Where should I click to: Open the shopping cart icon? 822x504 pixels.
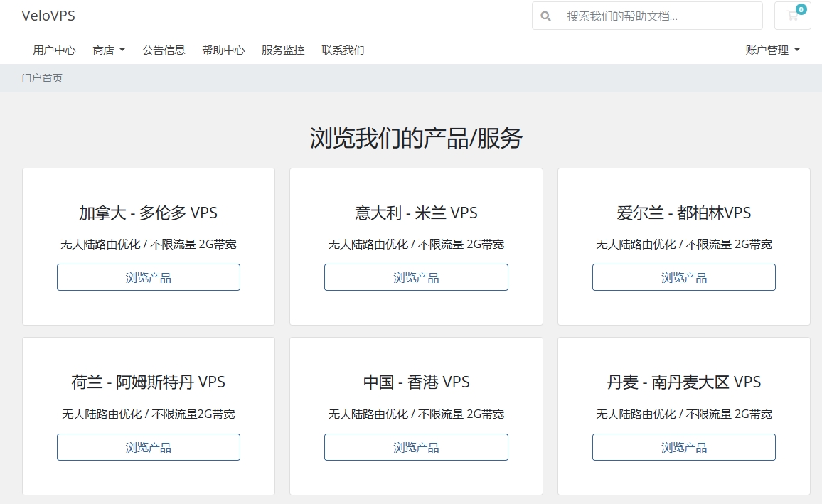click(792, 16)
